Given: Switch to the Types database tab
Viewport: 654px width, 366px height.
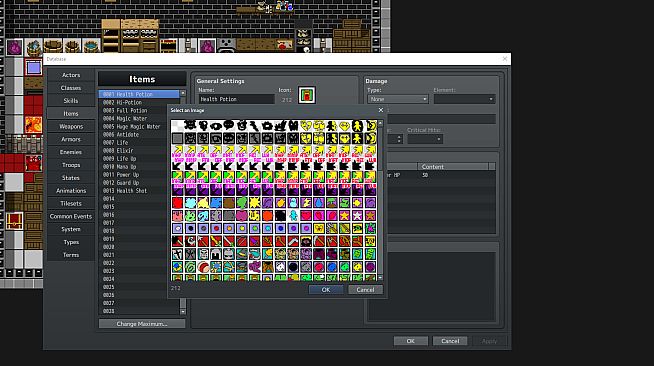Looking at the screenshot, I should pos(71,242).
